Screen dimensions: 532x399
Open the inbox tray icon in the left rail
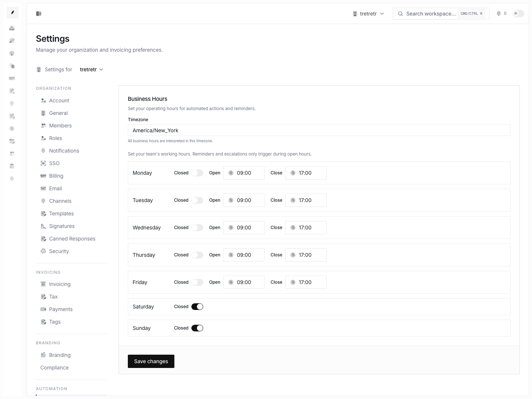[x=12, y=28]
